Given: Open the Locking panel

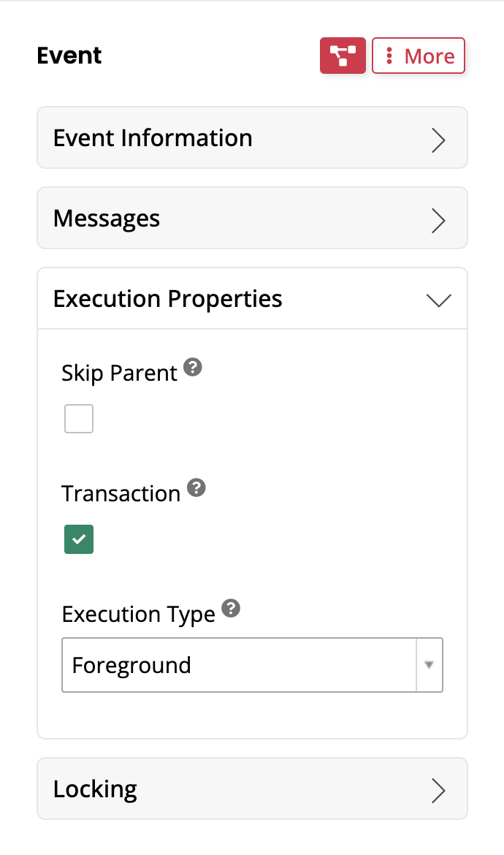Looking at the screenshot, I should click(x=252, y=789).
